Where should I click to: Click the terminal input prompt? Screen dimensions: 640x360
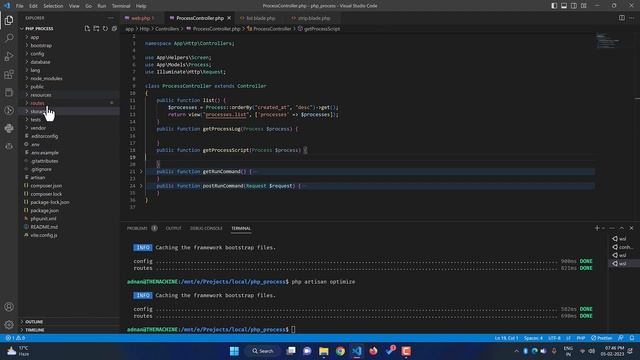293,329
